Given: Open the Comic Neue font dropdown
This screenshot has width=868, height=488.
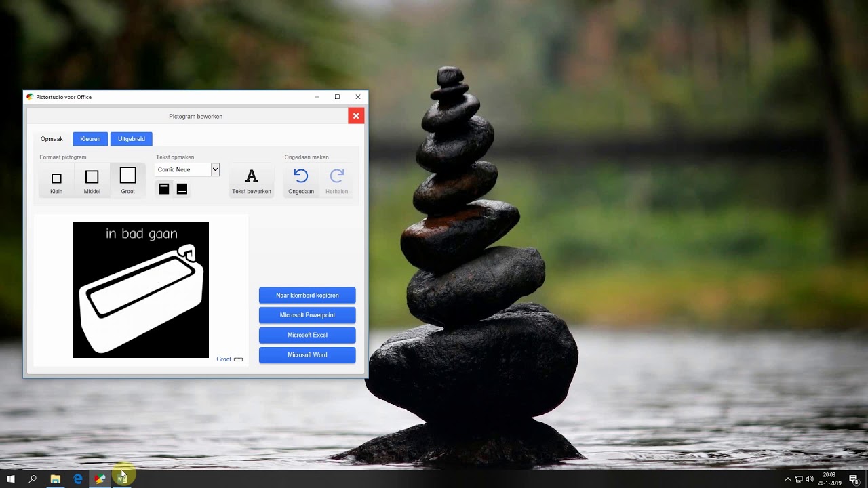Looking at the screenshot, I should click(187, 169).
